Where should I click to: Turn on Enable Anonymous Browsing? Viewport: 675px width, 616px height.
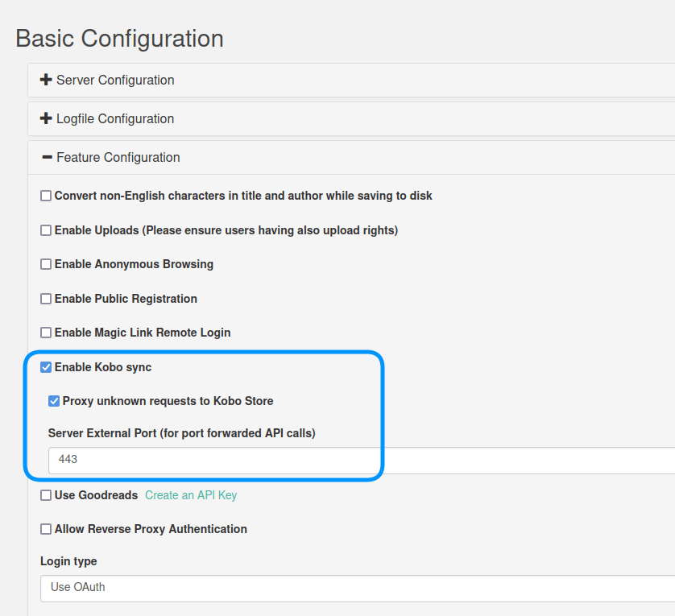[x=46, y=264]
